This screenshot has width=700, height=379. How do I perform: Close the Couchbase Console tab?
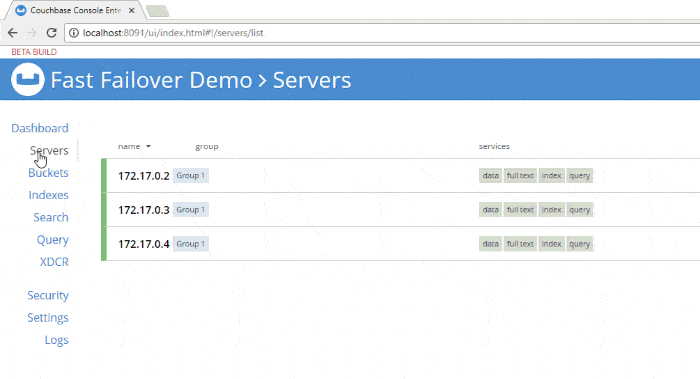(x=132, y=10)
